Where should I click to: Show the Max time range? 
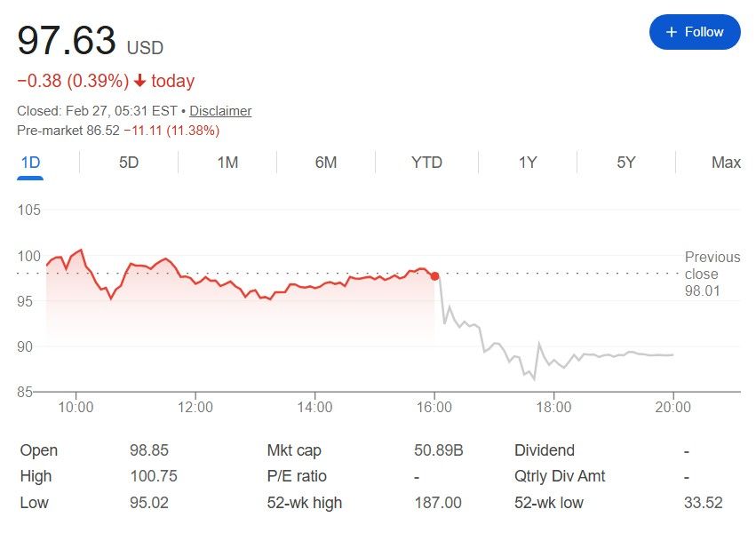(726, 163)
